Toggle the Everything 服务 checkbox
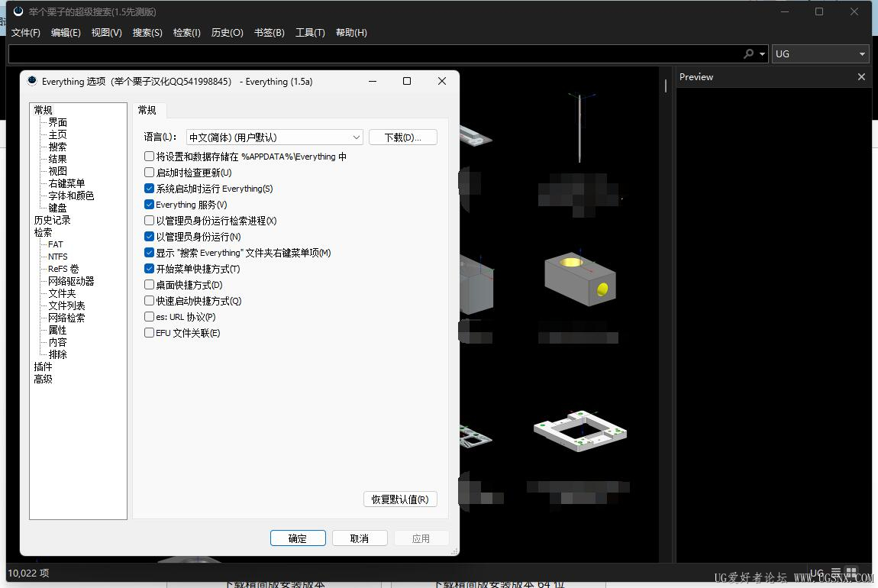This screenshot has height=588, width=878. coord(149,205)
